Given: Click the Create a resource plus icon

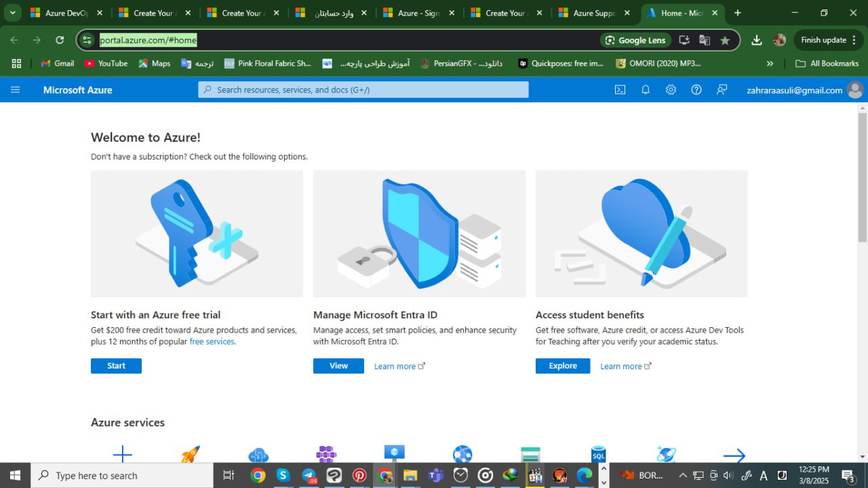Looking at the screenshot, I should [x=123, y=454].
